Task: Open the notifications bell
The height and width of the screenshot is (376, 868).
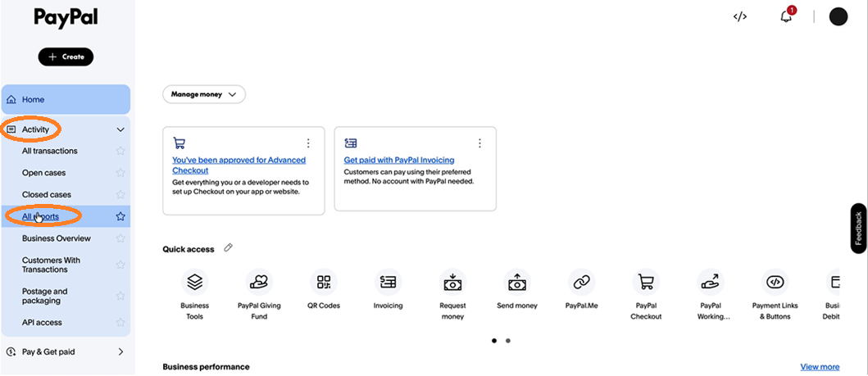Action: click(x=786, y=16)
